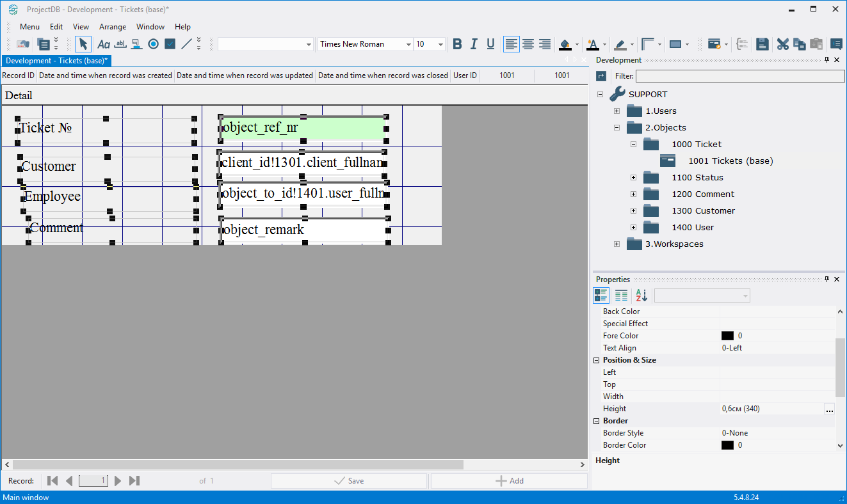
Task: Click the Add record button
Action: pos(509,481)
